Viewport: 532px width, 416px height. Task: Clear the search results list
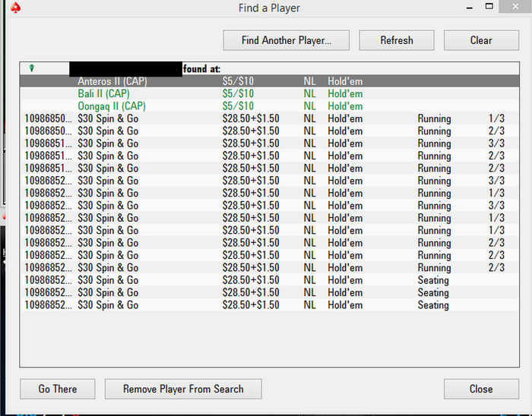(481, 40)
